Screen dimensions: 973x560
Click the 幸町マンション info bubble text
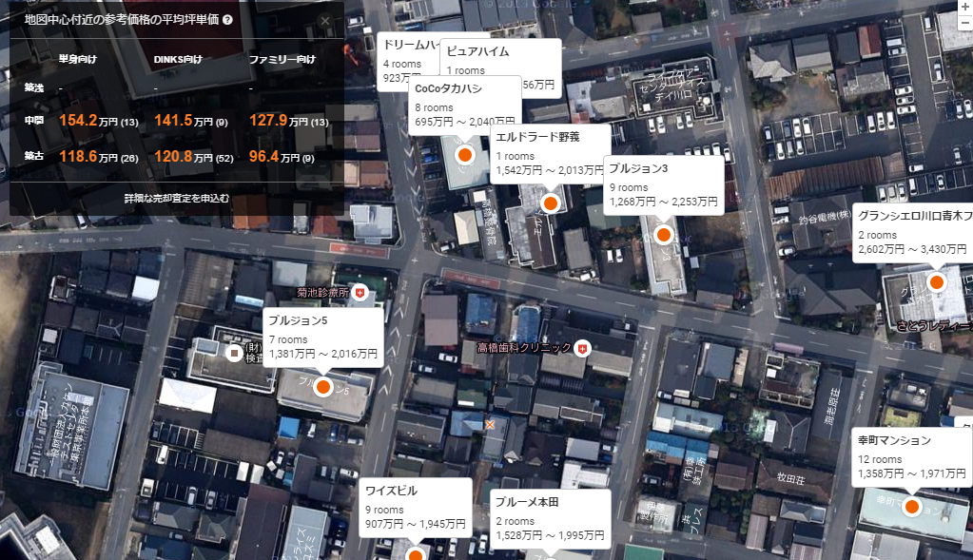pyautogui.click(x=910, y=456)
